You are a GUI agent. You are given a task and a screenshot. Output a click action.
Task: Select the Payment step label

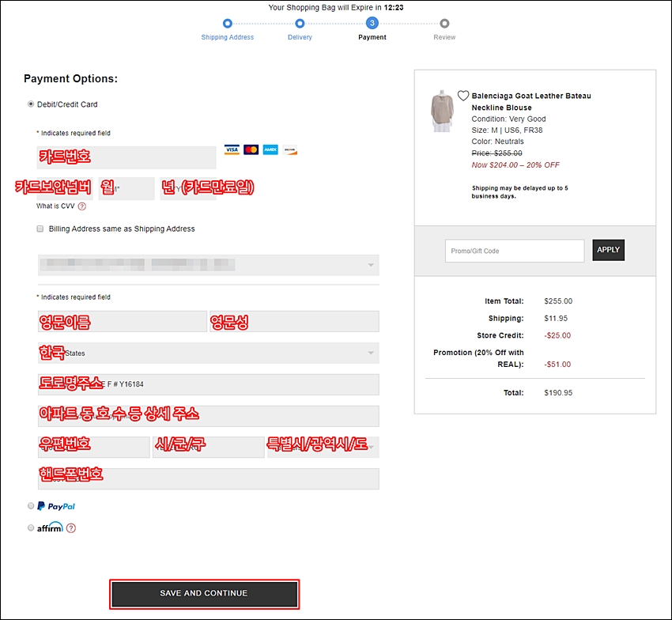[x=372, y=37]
